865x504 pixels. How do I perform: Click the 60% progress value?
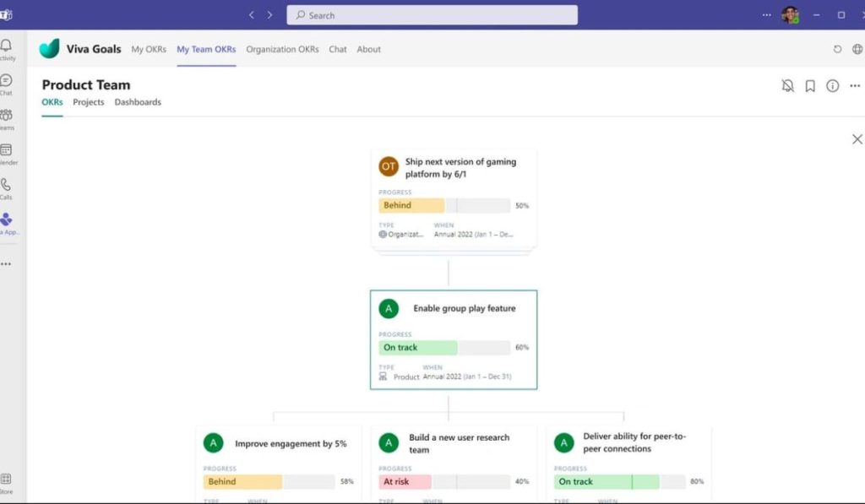tap(522, 347)
